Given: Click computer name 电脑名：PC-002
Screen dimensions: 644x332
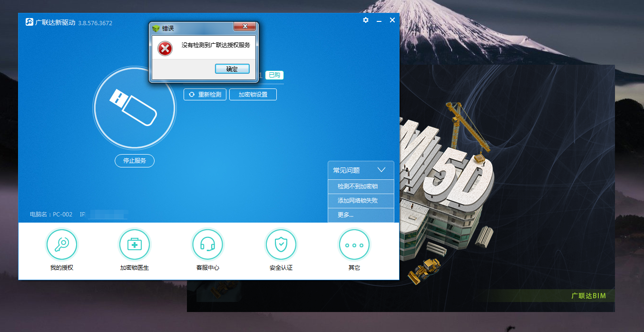Looking at the screenshot, I should 51,215.
